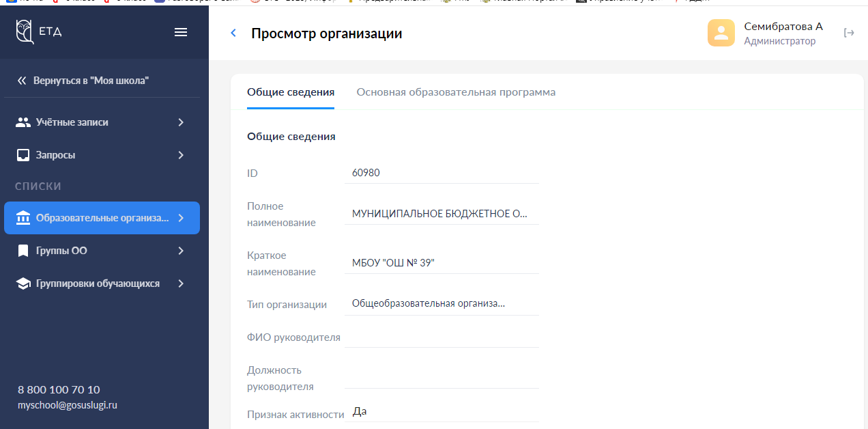The width and height of the screenshot is (868, 429).
Task: Switch to Основная образовательная программа tab
Action: click(455, 92)
